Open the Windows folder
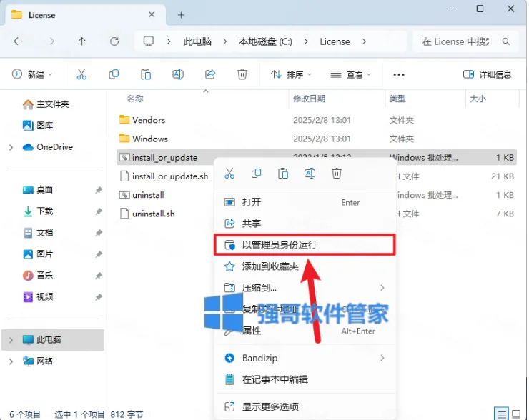 click(150, 139)
